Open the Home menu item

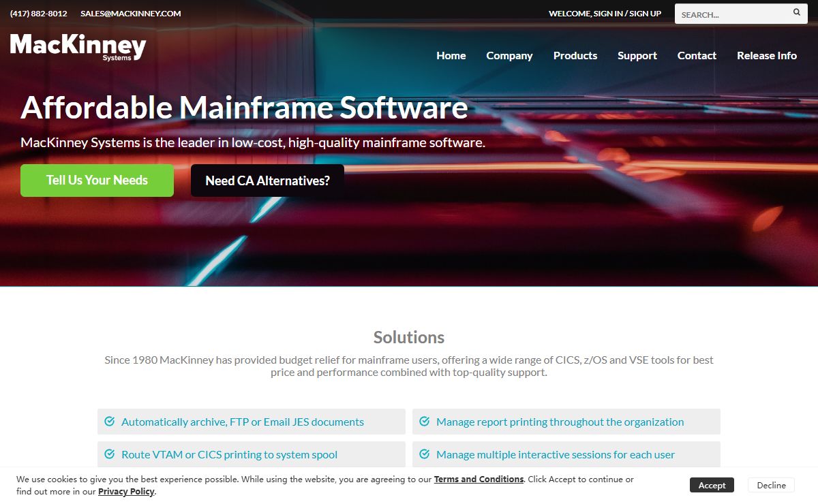coord(451,56)
